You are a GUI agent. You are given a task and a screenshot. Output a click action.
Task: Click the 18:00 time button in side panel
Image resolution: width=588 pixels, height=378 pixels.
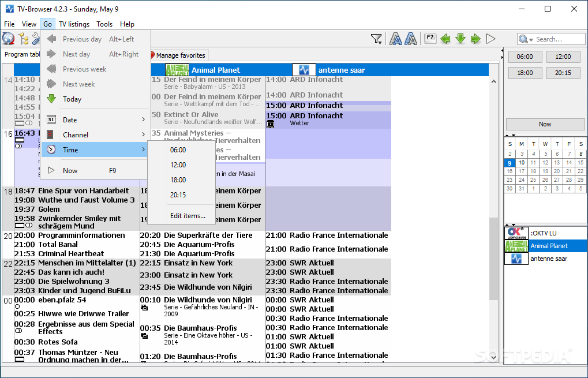coord(525,73)
